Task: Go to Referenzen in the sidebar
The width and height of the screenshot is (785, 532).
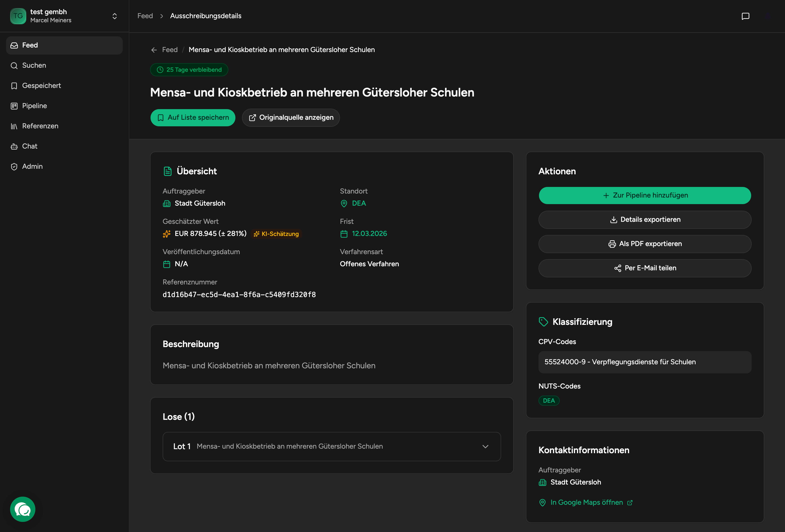Action: 40,126
